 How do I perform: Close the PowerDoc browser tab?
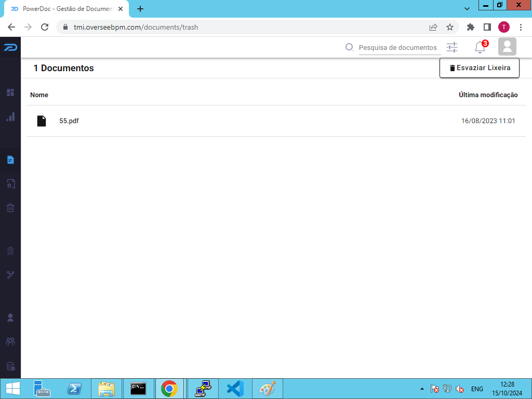[121, 9]
